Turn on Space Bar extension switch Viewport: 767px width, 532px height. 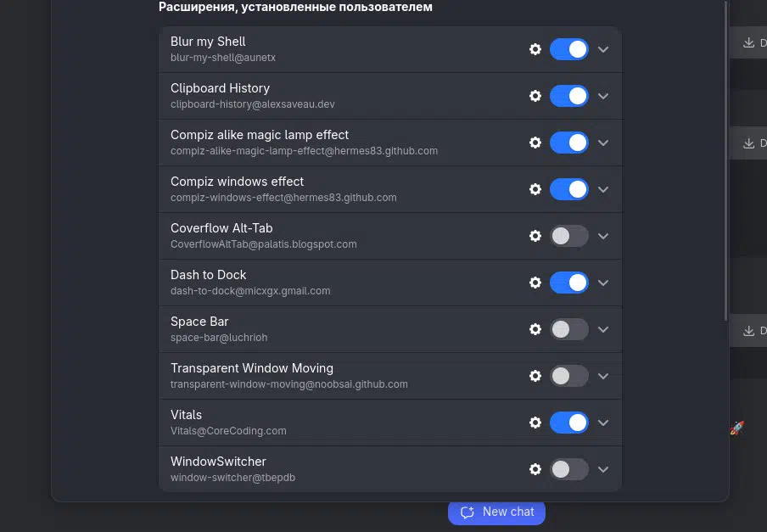click(568, 329)
